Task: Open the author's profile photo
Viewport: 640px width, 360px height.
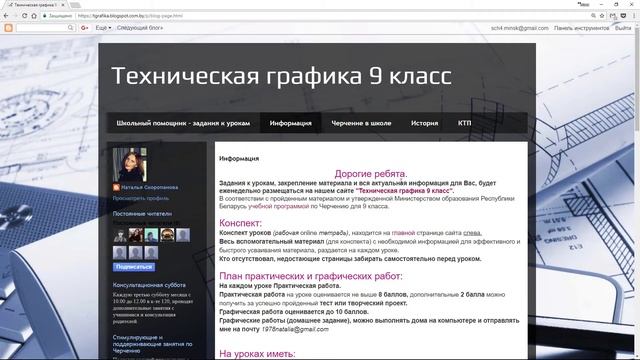Action: click(x=129, y=165)
